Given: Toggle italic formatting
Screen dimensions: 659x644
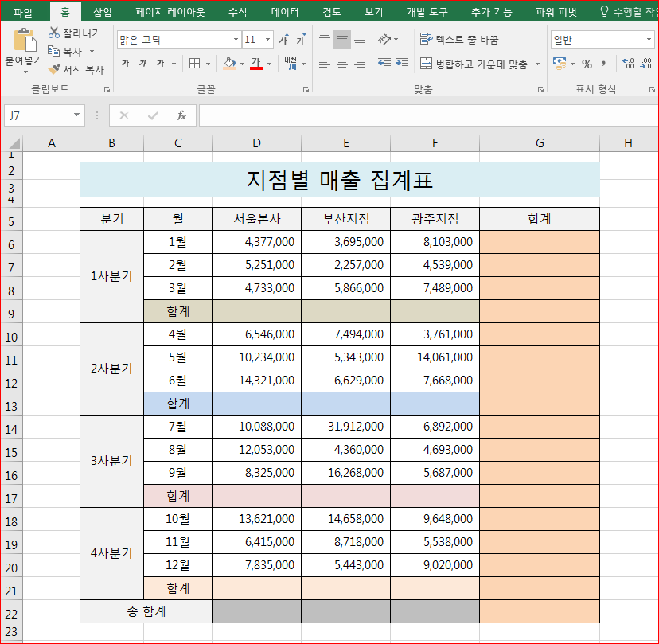Looking at the screenshot, I should click(143, 64).
